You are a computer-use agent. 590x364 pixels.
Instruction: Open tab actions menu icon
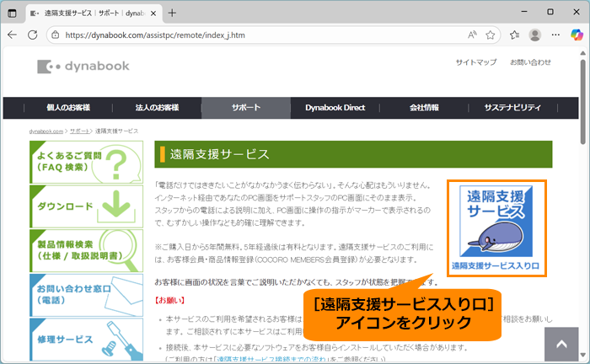[12, 13]
